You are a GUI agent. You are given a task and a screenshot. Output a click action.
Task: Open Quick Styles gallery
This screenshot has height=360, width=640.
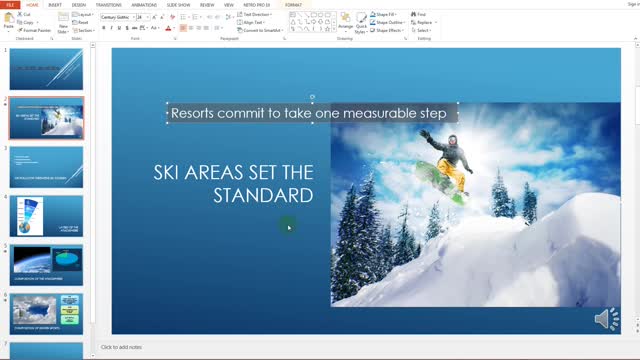361,23
